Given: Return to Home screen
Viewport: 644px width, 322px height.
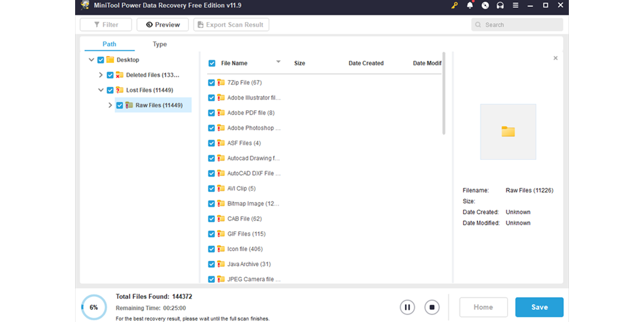Looking at the screenshot, I should coord(483,307).
